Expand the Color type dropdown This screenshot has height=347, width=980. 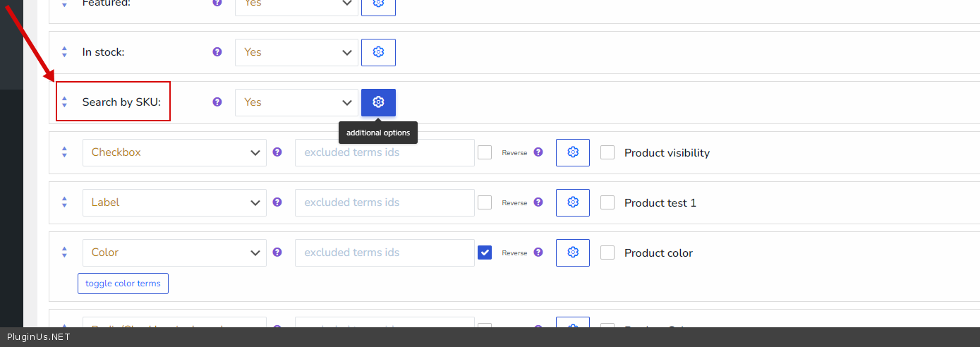[x=174, y=252]
